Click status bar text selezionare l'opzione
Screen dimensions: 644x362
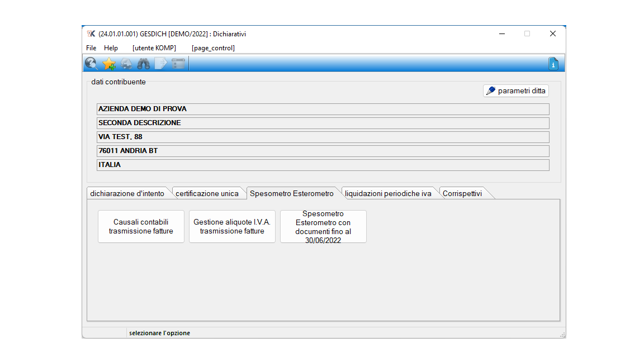[159, 333]
